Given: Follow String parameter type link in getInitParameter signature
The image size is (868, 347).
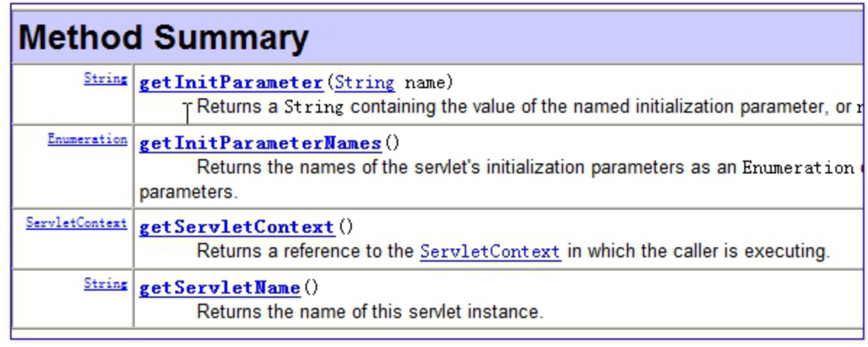Looking at the screenshot, I should click(366, 83).
